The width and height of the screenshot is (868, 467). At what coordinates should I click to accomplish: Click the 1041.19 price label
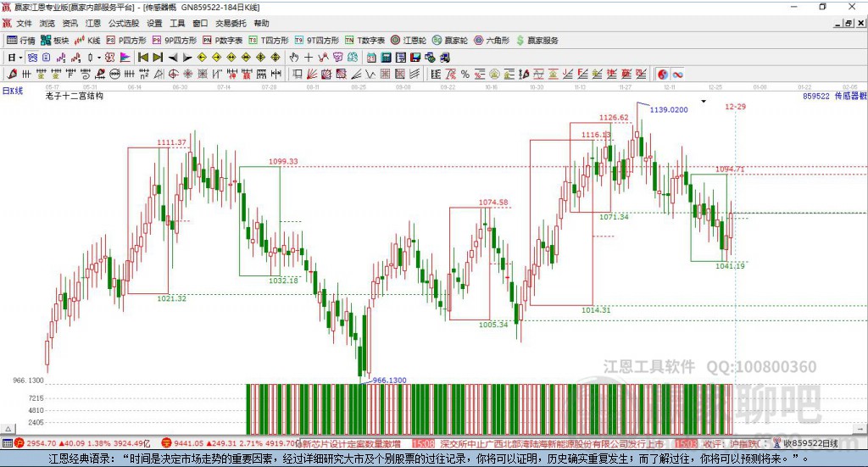pyautogui.click(x=730, y=266)
